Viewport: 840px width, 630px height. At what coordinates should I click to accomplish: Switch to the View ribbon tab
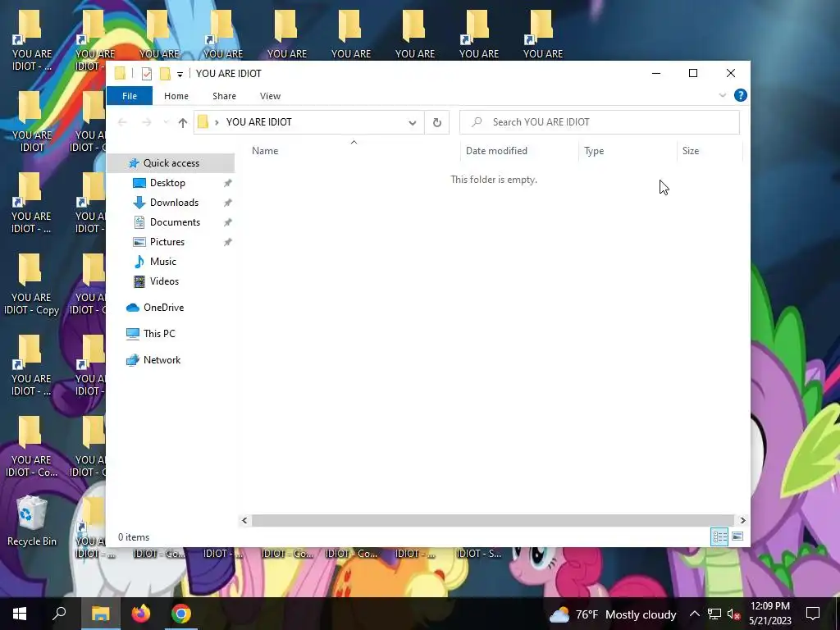[270, 96]
